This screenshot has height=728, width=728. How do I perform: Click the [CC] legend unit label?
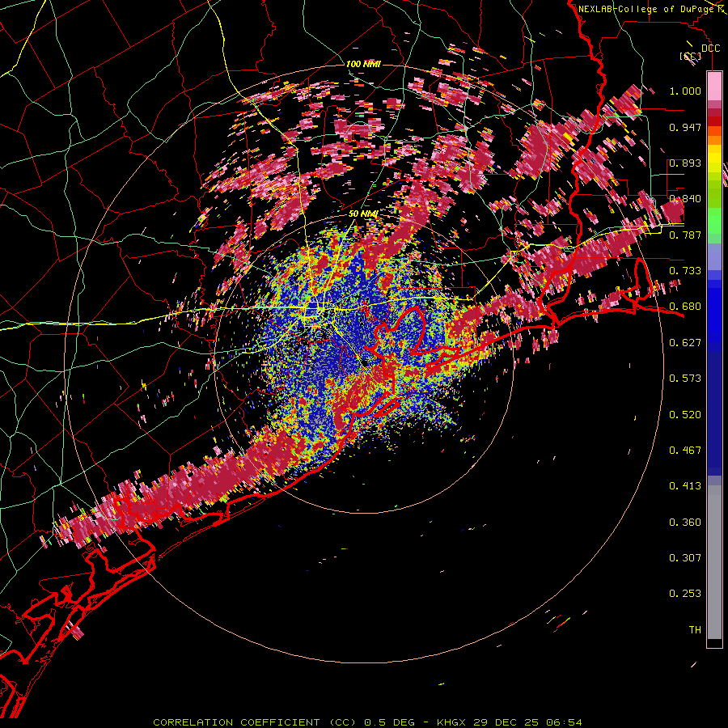click(x=690, y=56)
